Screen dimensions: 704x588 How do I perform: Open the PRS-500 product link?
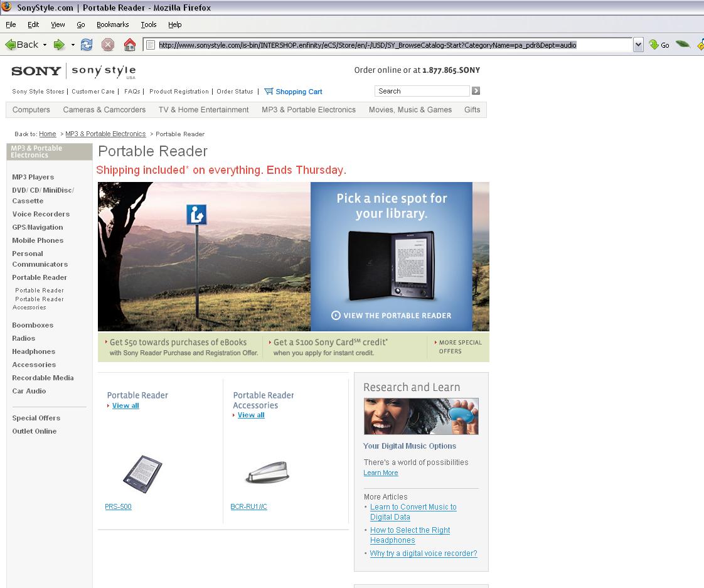click(118, 506)
